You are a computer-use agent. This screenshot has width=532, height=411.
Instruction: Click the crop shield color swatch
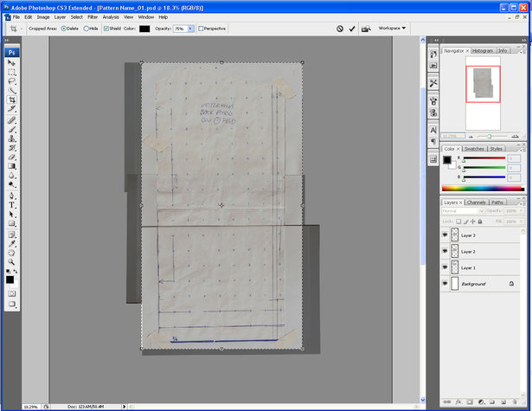(x=144, y=29)
